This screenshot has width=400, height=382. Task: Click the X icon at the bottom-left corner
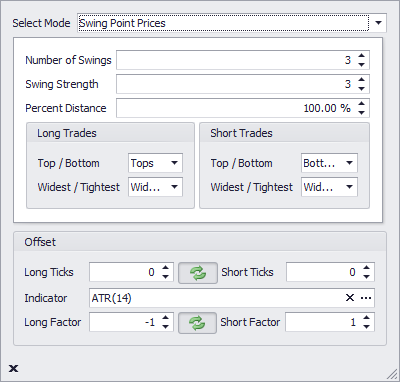[14, 368]
